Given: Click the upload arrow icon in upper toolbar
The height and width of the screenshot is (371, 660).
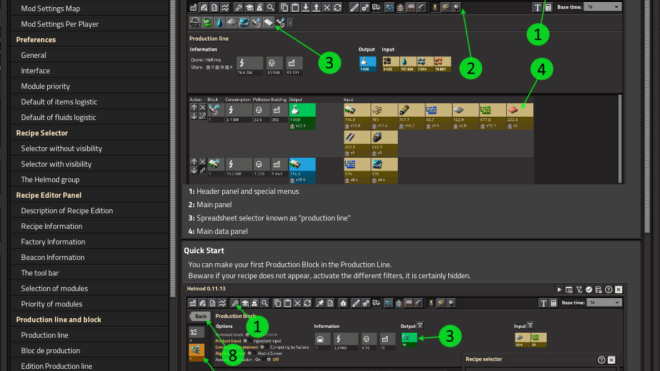Looking at the screenshot, I should tap(316, 8).
